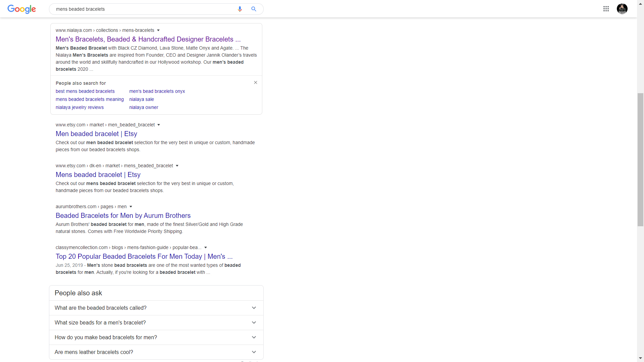Expand What are the beaded bracelets called

click(x=156, y=308)
